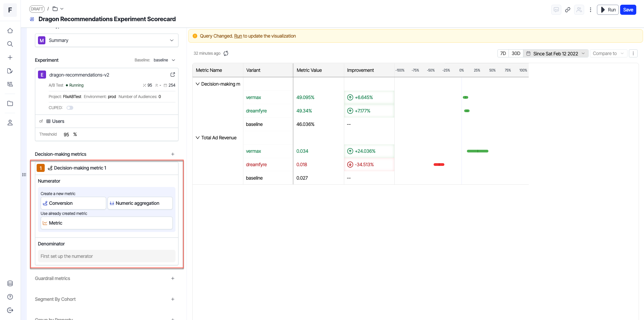This screenshot has width=644, height=320.
Task: Collapse the Decision-making m row group
Action: click(198, 84)
